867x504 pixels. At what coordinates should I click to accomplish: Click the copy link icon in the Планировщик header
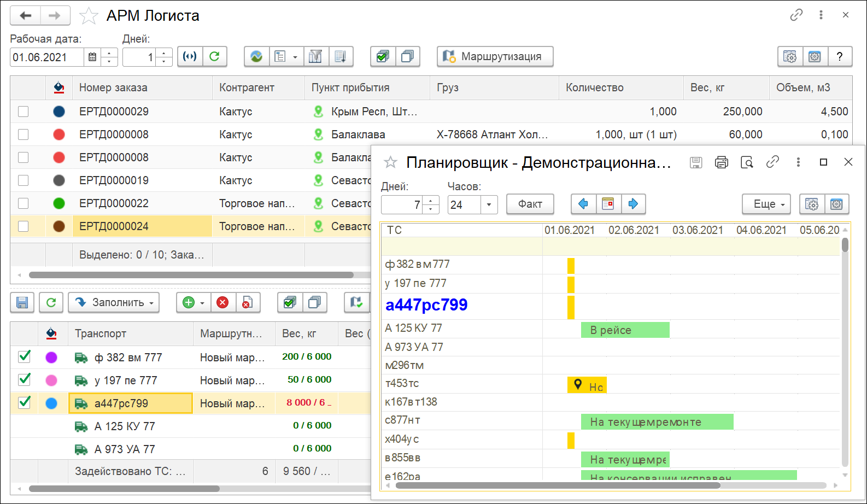coord(772,162)
